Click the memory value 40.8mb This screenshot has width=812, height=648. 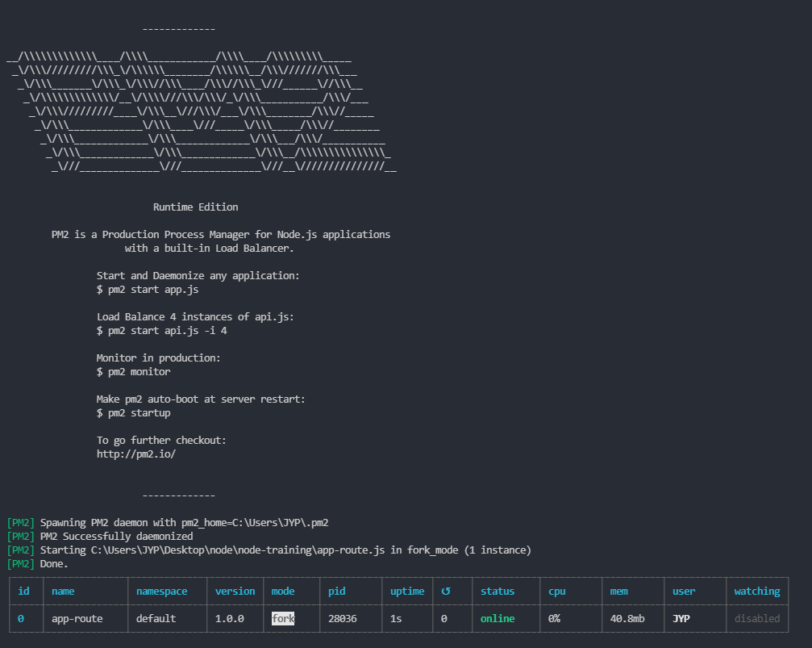pyautogui.click(x=627, y=618)
